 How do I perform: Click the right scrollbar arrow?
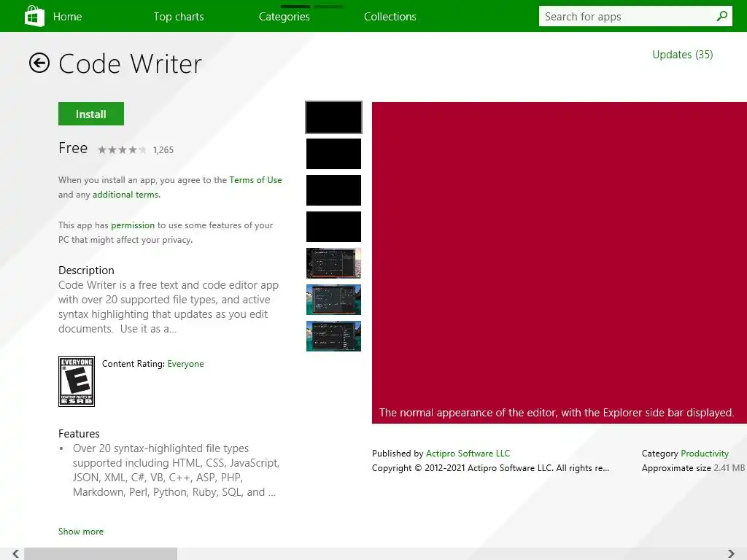pyautogui.click(x=731, y=553)
